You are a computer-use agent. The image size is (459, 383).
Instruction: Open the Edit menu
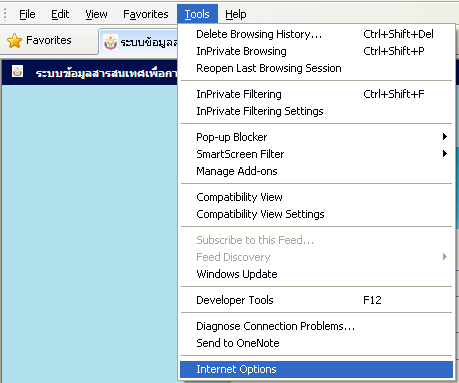click(x=60, y=14)
